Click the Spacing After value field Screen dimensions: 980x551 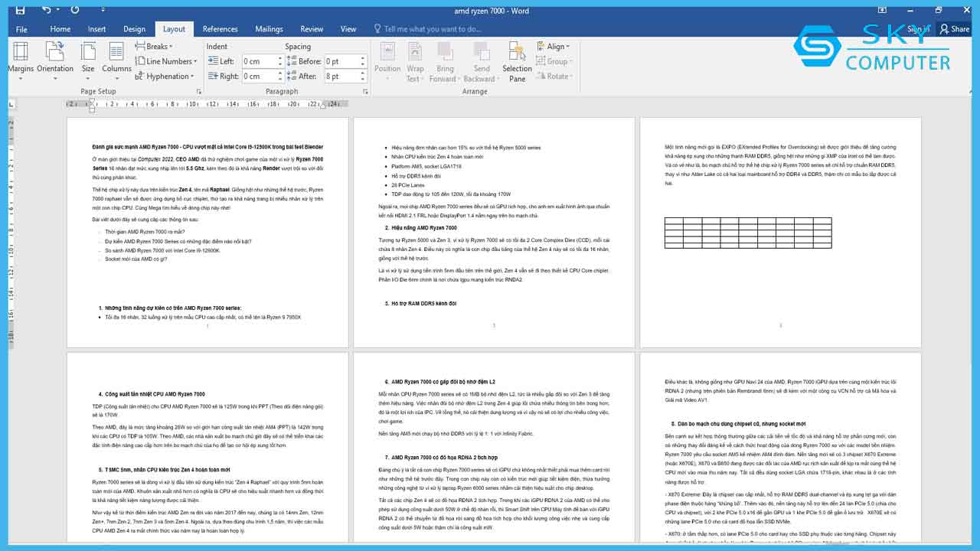pos(346,77)
